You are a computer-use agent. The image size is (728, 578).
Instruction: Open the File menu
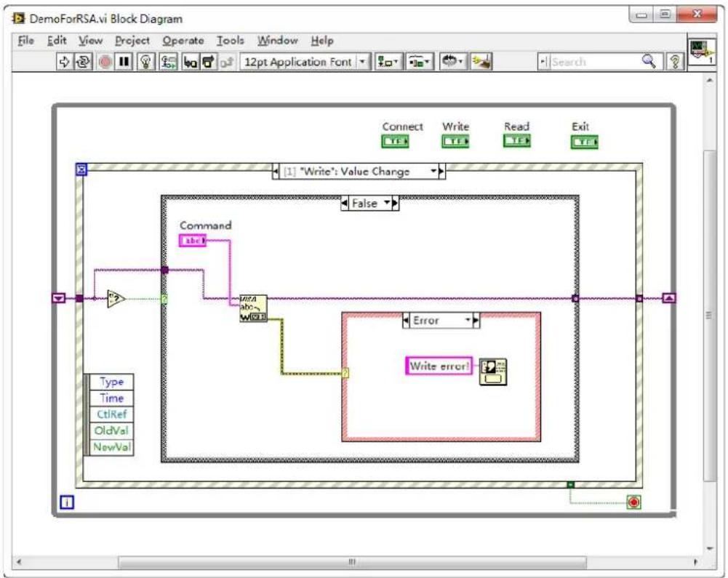(25, 41)
